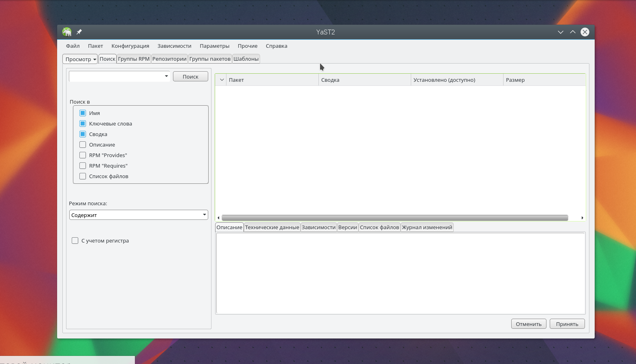
Task: Open the Зависимости menu
Action: (174, 46)
